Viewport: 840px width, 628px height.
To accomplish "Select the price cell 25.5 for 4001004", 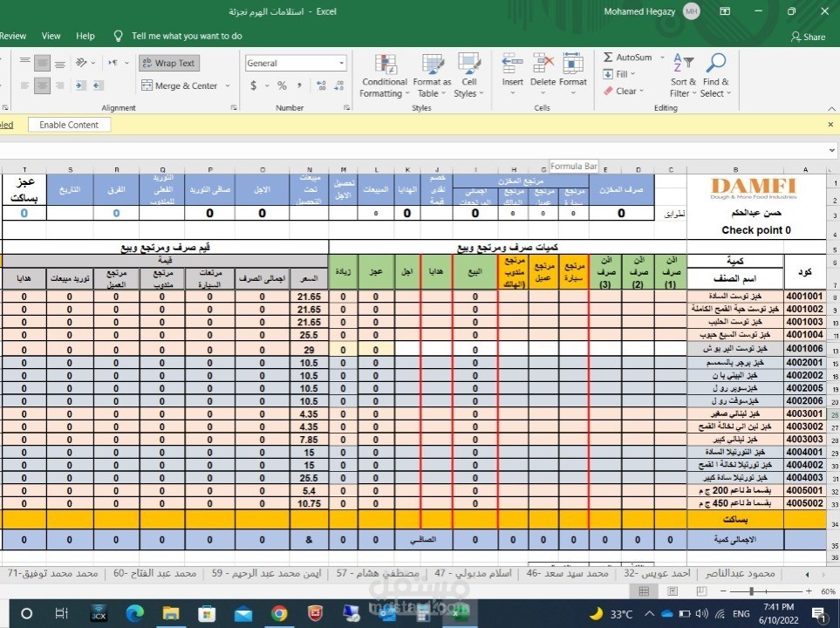I will coord(309,335).
